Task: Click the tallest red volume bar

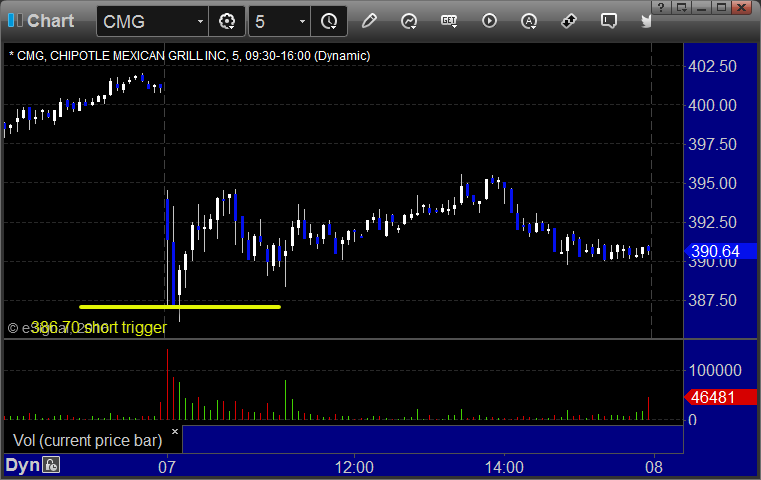Action: 167,384
